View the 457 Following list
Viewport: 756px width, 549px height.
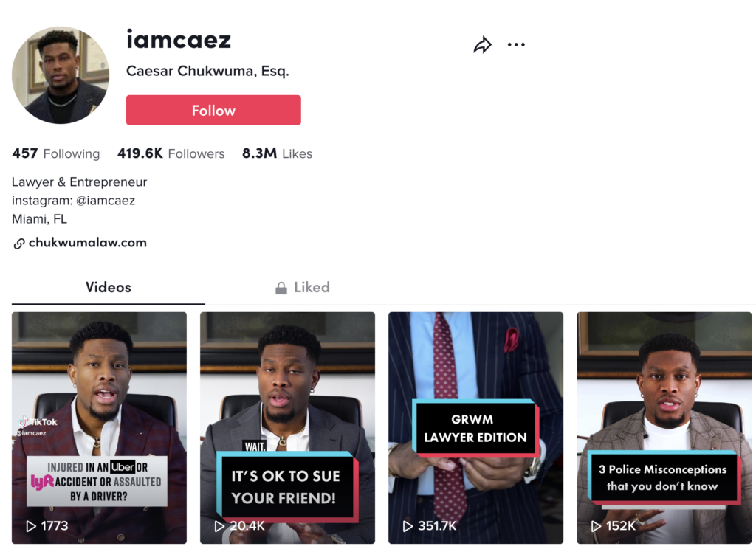[56, 153]
